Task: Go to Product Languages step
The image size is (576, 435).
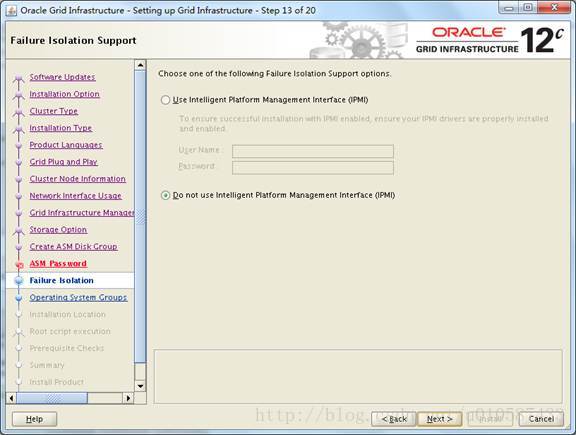Action: pos(66,145)
